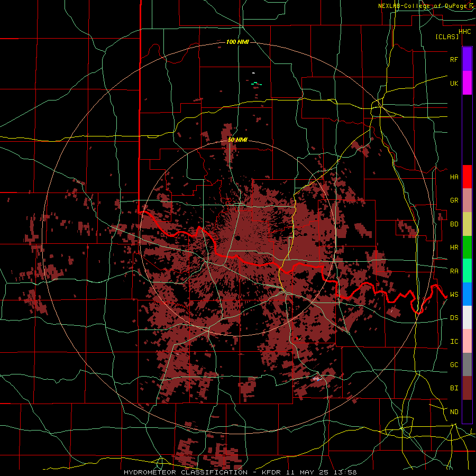
Task: Click the WS legend label
Action: (x=454, y=294)
